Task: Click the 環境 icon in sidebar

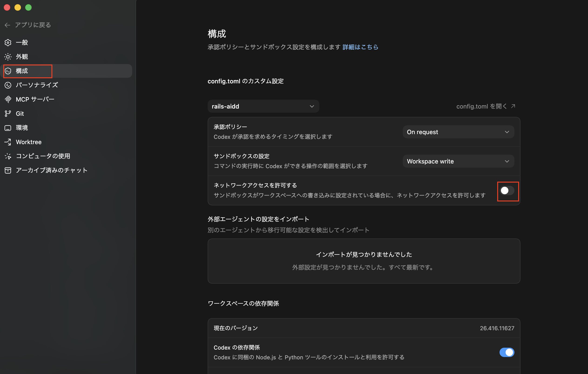Action: coord(8,128)
